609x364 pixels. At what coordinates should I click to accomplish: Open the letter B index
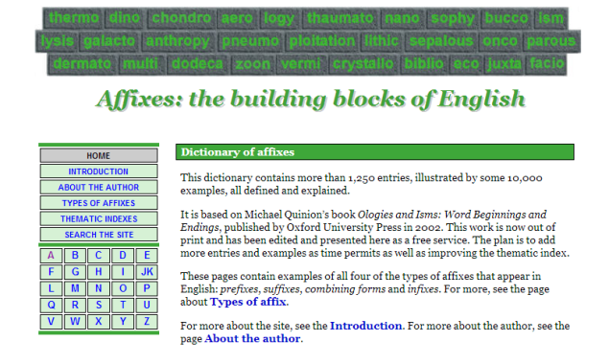pos(75,256)
